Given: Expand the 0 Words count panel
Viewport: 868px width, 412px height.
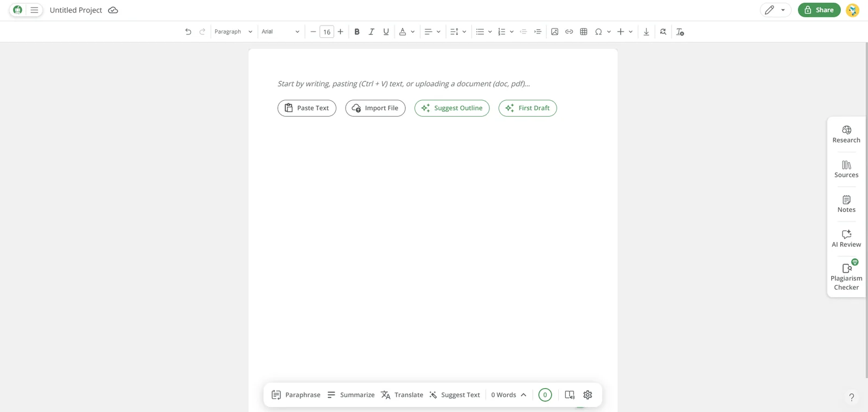Looking at the screenshot, I should pos(508,395).
